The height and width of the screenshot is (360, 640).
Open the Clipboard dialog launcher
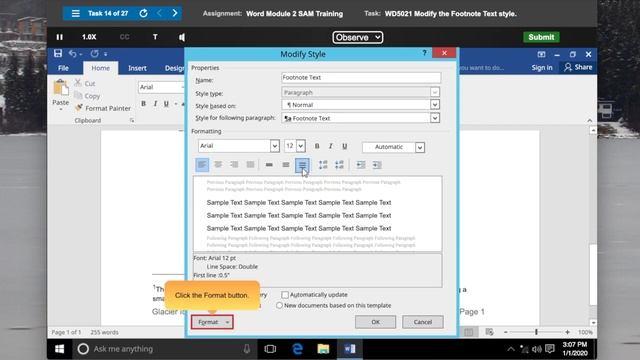click(x=132, y=120)
